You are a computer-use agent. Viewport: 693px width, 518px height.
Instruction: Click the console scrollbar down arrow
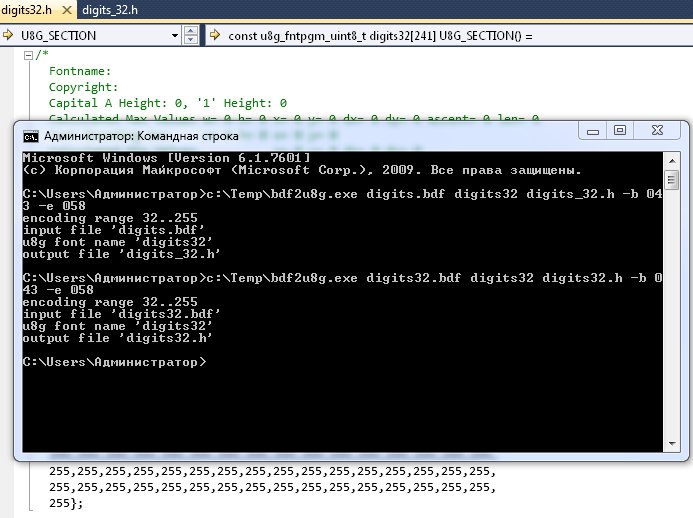click(x=672, y=445)
